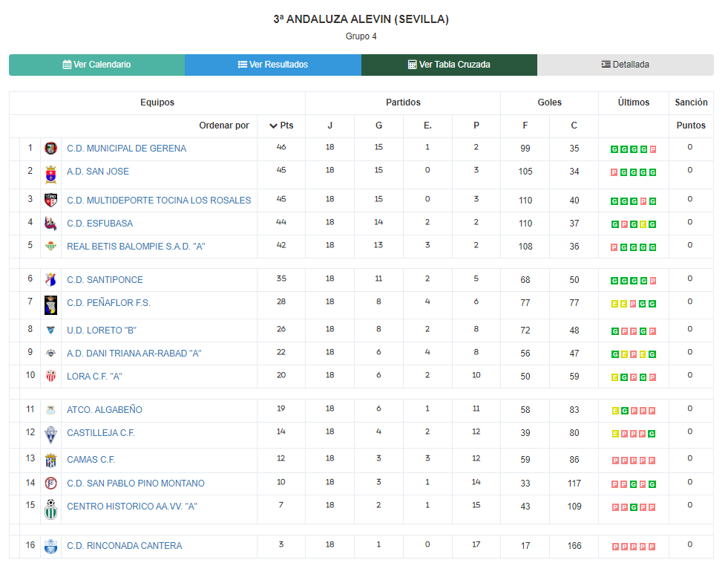Open C.D. MULTIDEPORTE TOCINA LOS ROSALES link
This screenshot has width=728, height=563.
coord(159,201)
